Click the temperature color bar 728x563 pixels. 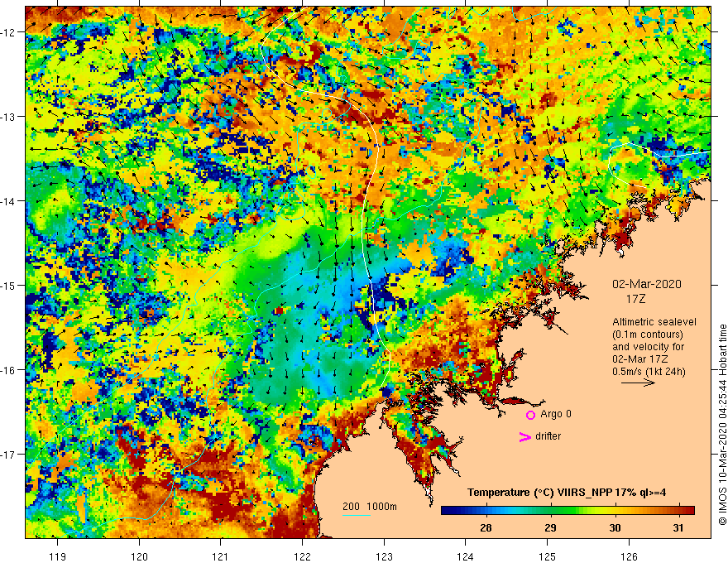tap(568, 510)
